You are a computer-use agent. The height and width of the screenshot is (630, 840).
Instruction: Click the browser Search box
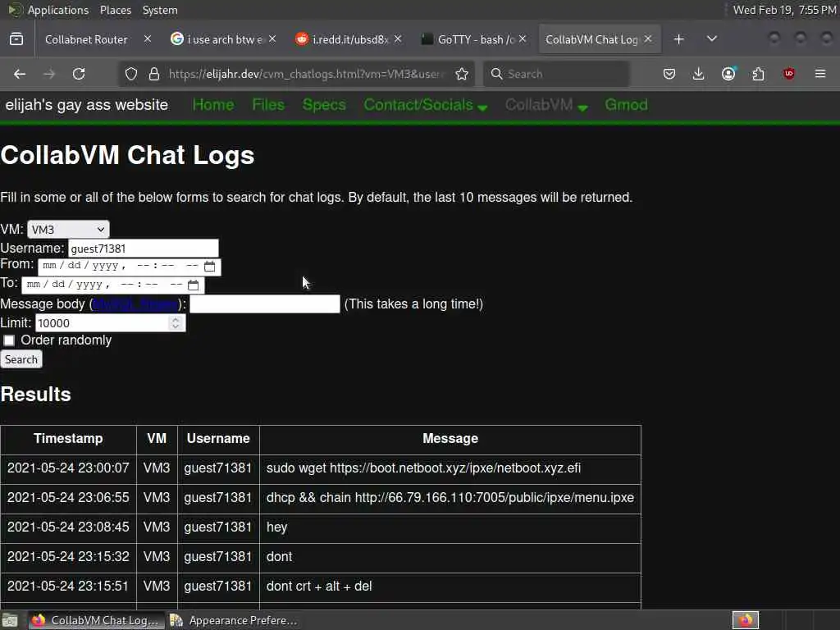[557, 74]
